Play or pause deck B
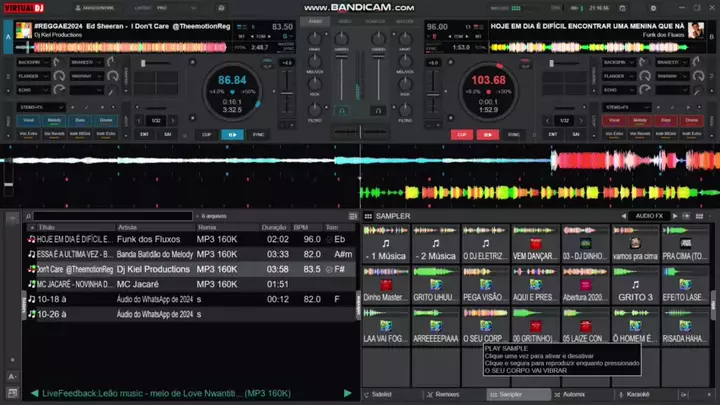The width and height of the screenshot is (720, 405). (488, 135)
